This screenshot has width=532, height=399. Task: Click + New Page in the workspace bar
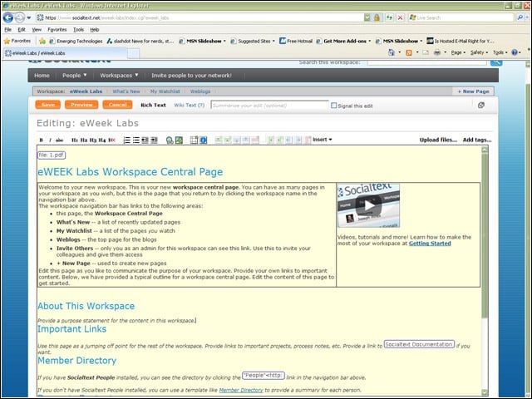point(473,91)
